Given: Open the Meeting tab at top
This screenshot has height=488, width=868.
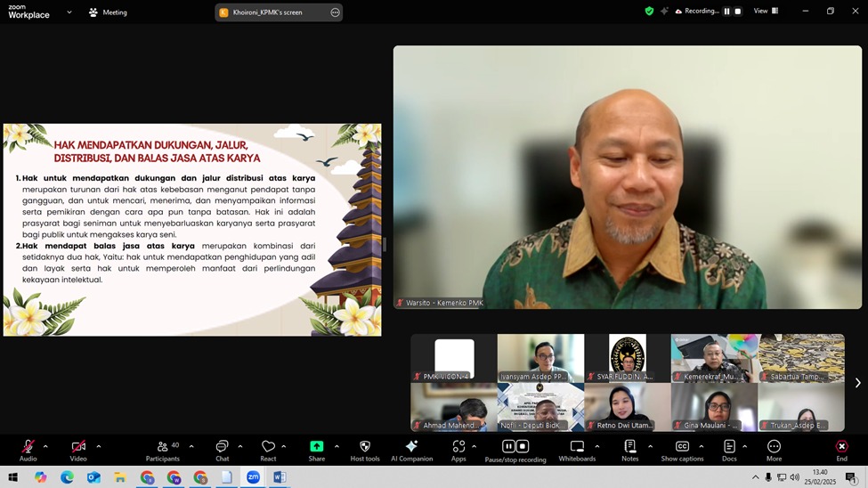Looking at the screenshot, I should click(108, 12).
